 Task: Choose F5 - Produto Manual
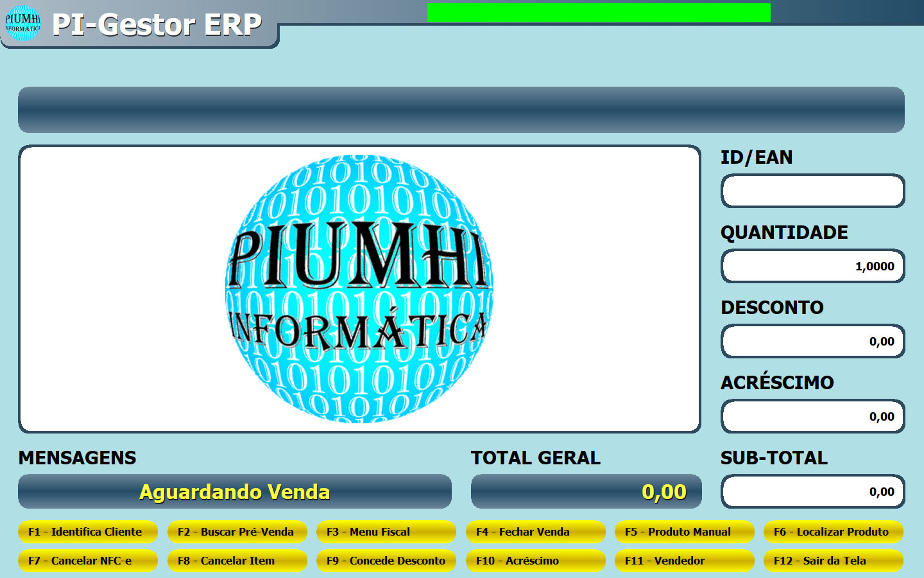[685, 532]
